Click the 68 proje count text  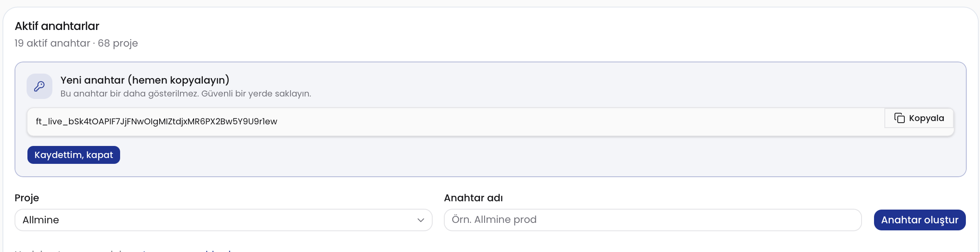pyautogui.click(x=118, y=43)
